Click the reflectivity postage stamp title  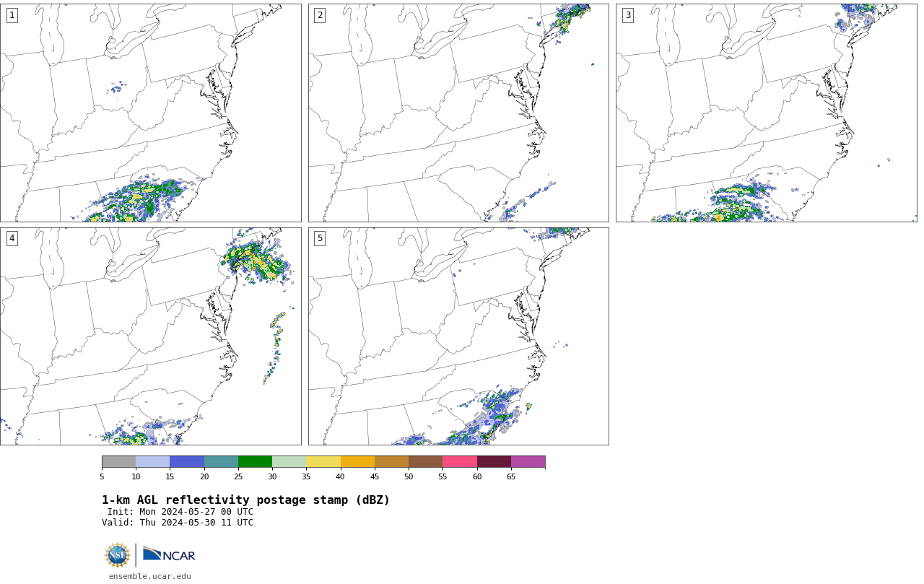[245, 500]
